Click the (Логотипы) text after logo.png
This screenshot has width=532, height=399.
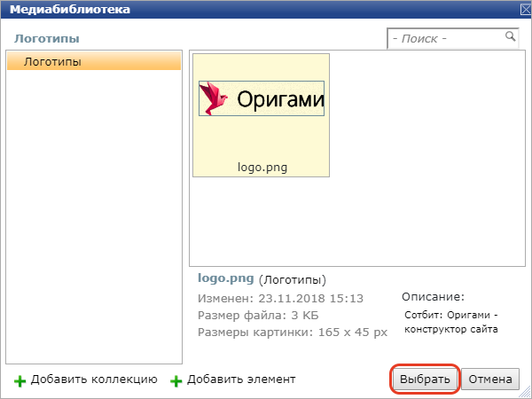click(292, 280)
